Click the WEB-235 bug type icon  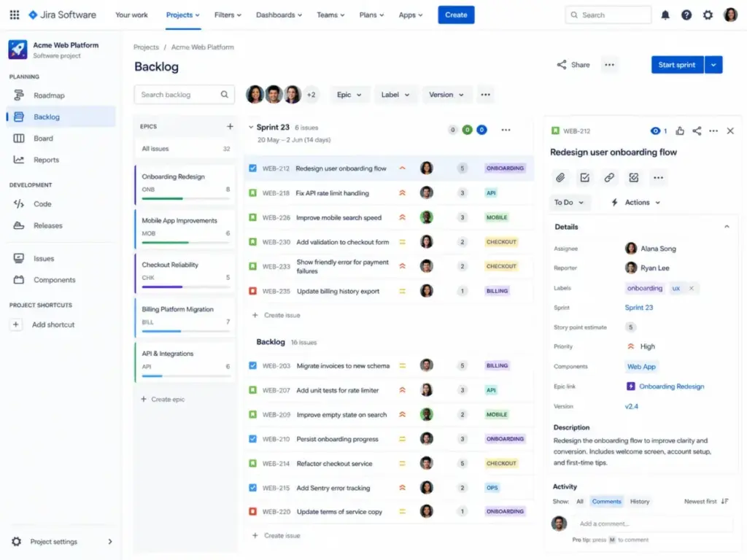coord(252,290)
